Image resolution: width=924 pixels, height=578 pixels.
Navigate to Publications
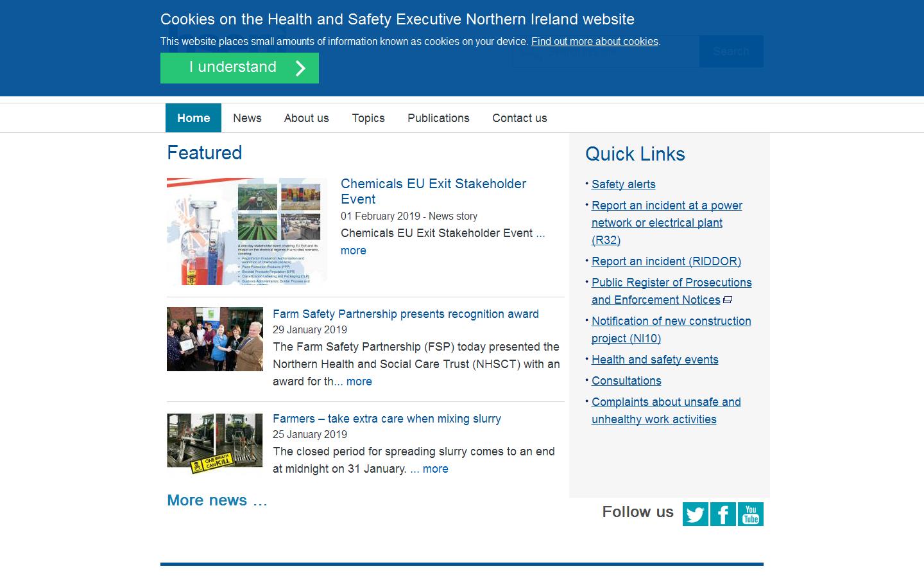click(x=438, y=118)
